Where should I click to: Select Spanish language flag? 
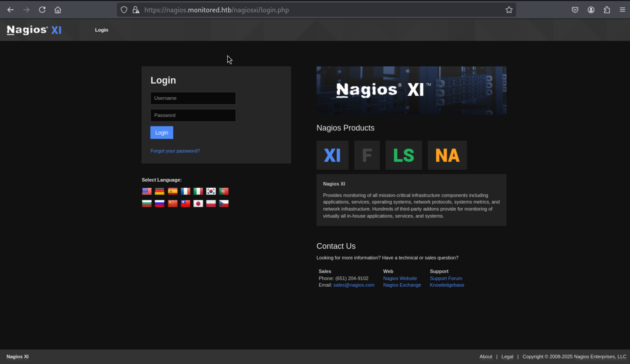click(173, 191)
